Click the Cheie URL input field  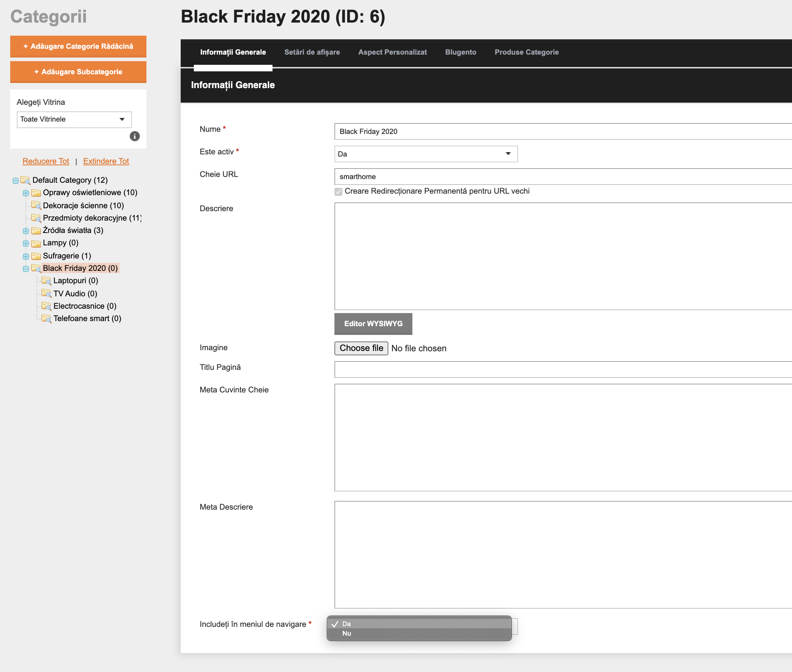pyautogui.click(x=563, y=177)
